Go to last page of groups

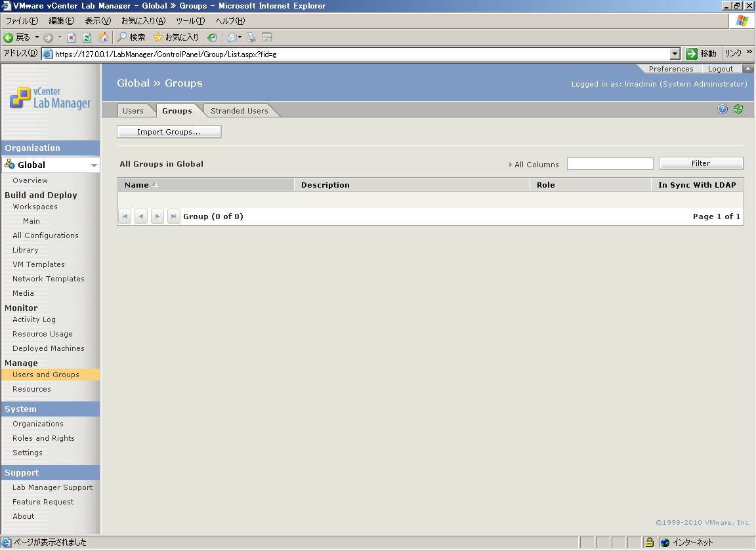(x=173, y=216)
